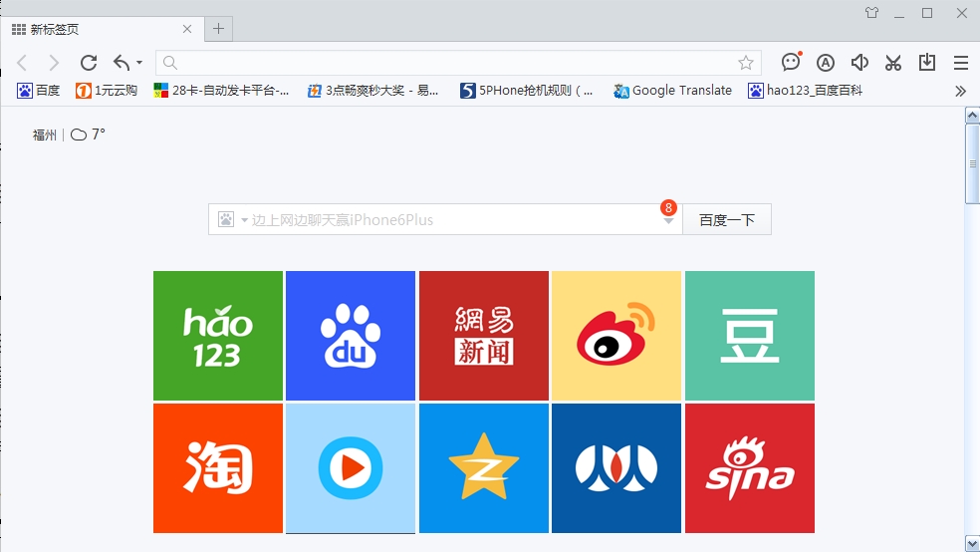Open the hamburger main menu
Image resolution: width=980 pixels, height=552 pixels.
pyautogui.click(x=960, y=63)
